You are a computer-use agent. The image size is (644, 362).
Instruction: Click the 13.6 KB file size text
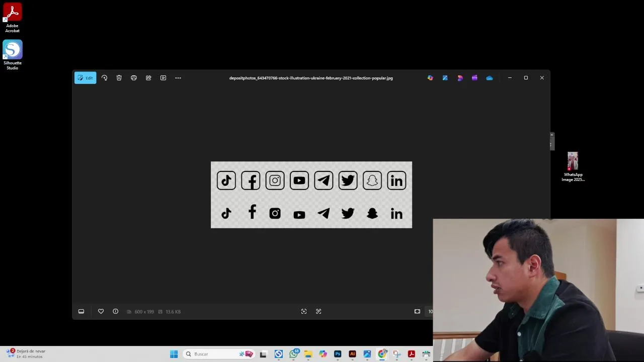pyautogui.click(x=173, y=312)
